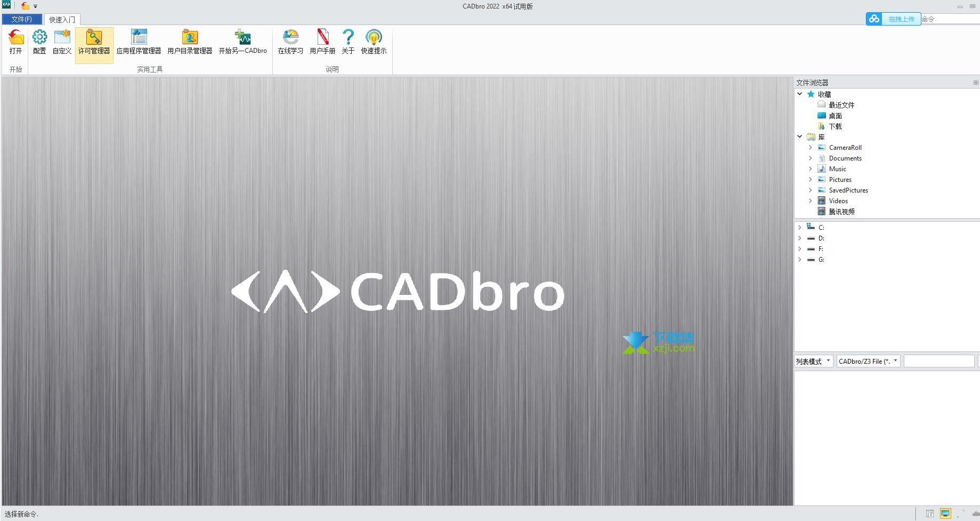Expand the CameraRoll folder
The width and height of the screenshot is (980, 521).
point(811,147)
